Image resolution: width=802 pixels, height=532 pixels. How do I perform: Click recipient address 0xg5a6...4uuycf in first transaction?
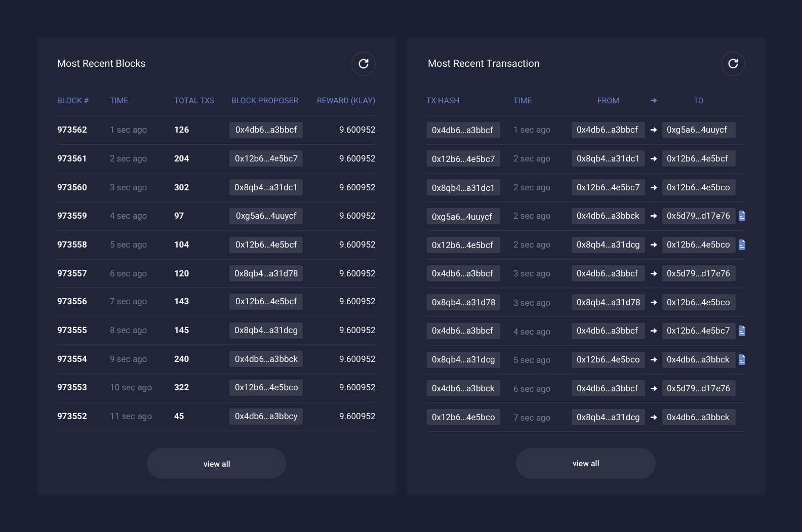click(698, 130)
